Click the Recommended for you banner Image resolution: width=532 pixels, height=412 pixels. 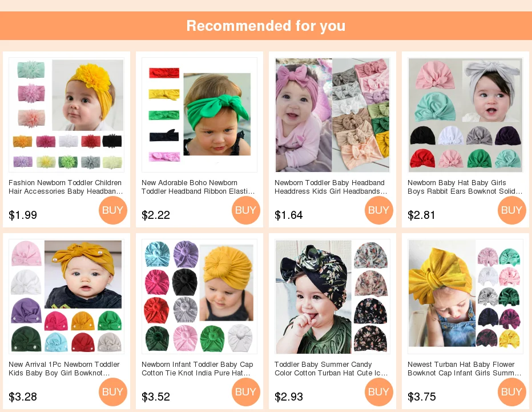coord(266,26)
